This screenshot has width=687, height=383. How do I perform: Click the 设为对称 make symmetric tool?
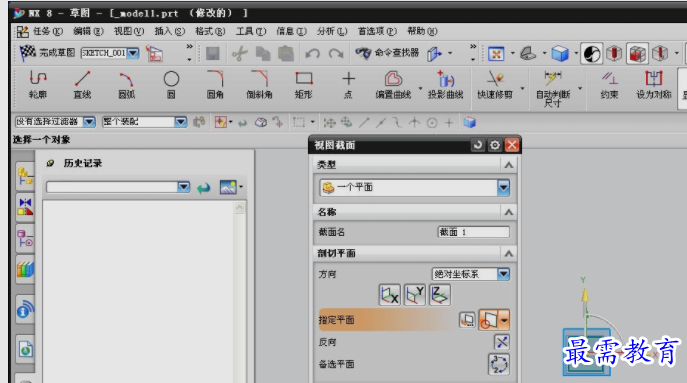[654, 85]
